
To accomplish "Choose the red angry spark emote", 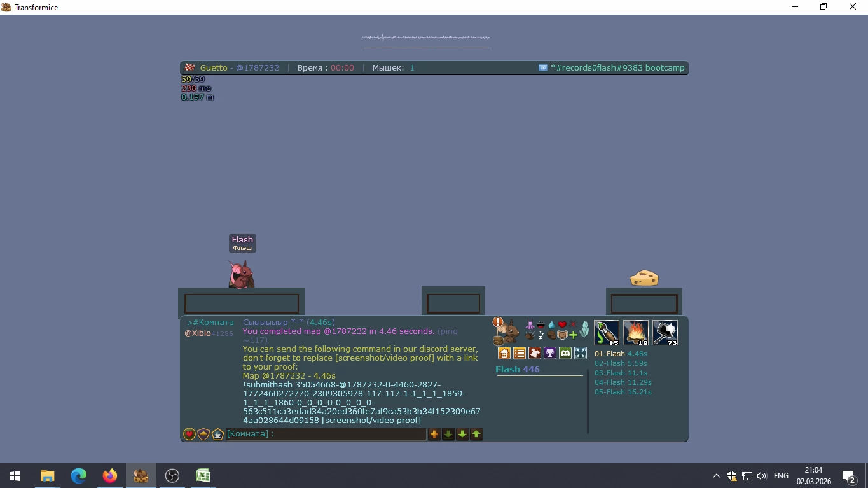I will point(573,324).
